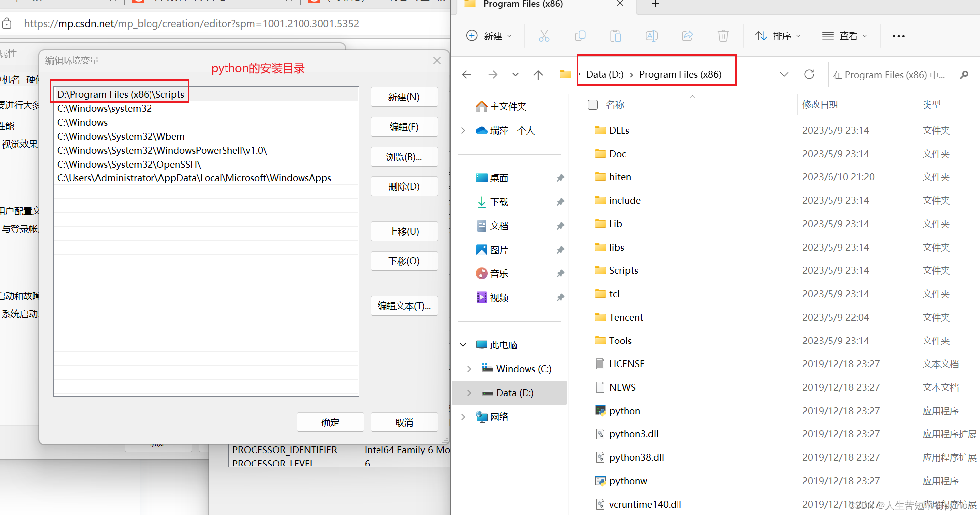
Task: Click 新建(N) to add a new path entry
Action: pos(404,96)
